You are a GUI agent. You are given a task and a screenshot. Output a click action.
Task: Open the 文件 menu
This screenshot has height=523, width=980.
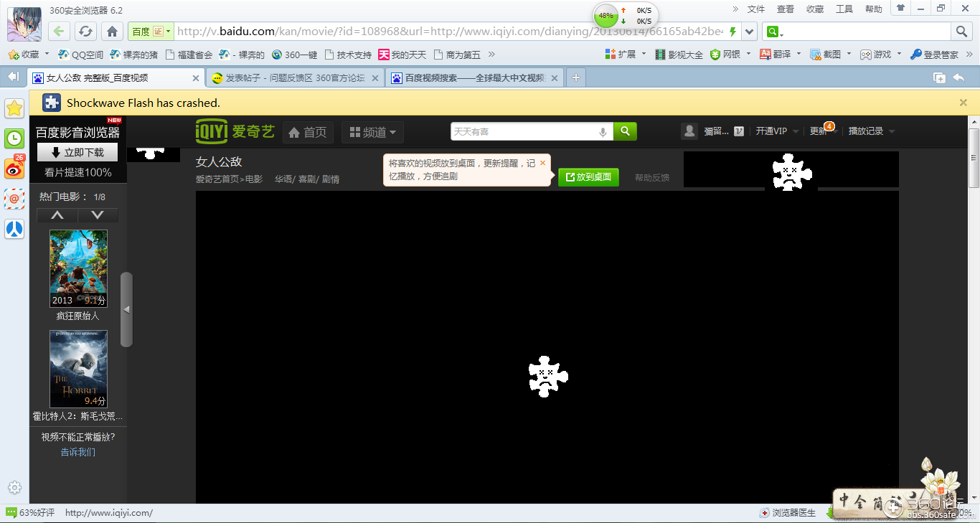click(756, 9)
